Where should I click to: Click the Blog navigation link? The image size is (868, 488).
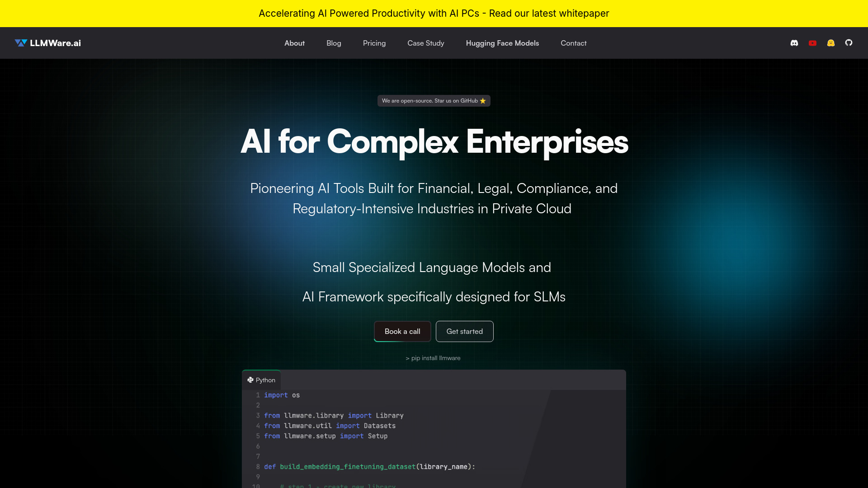(x=333, y=43)
